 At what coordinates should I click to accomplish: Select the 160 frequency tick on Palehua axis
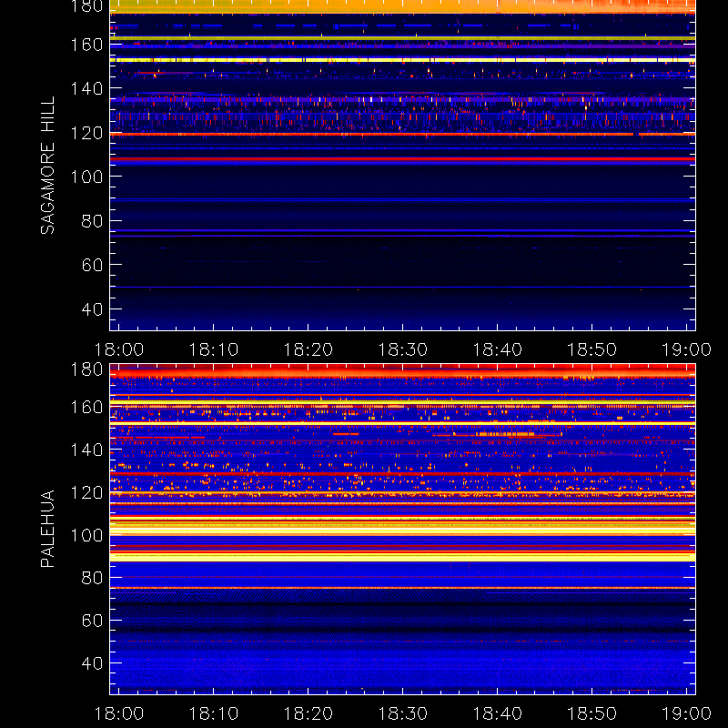click(x=86, y=407)
